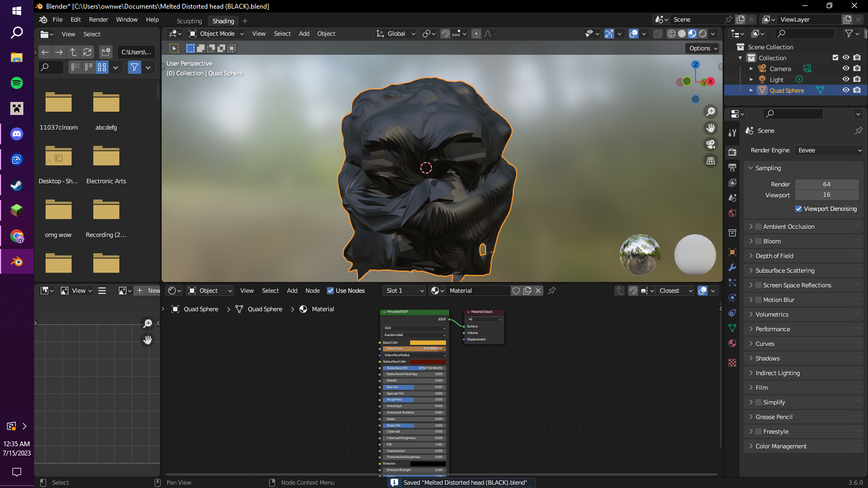Viewport: 868px width, 488px height.
Task: Hide the Light in the viewport
Action: pyautogui.click(x=846, y=79)
